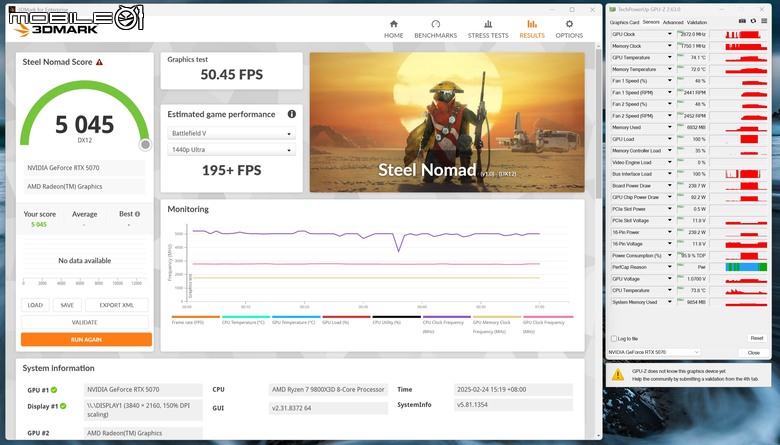The width and height of the screenshot is (780, 445).
Task: Open the GPU Clock sensor dropdown
Action: click(670, 34)
